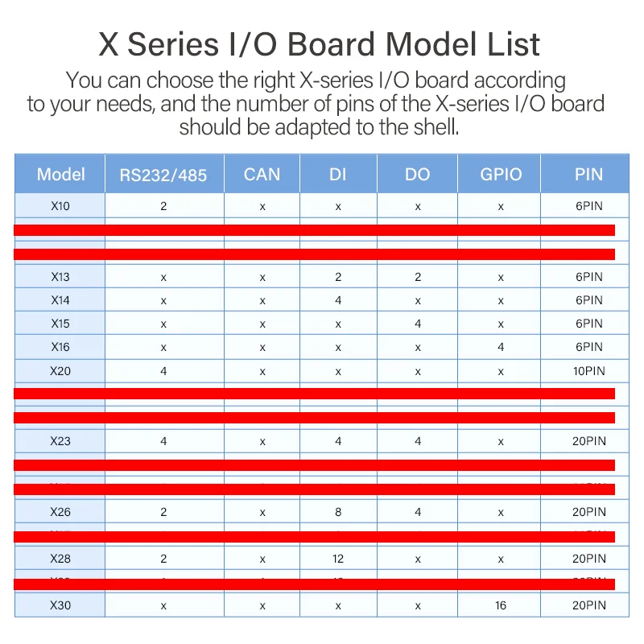Image resolution: width=644 pixels, height=644 pixels.
Task: Select the CAN column header
Action: [x=262, y=174]
